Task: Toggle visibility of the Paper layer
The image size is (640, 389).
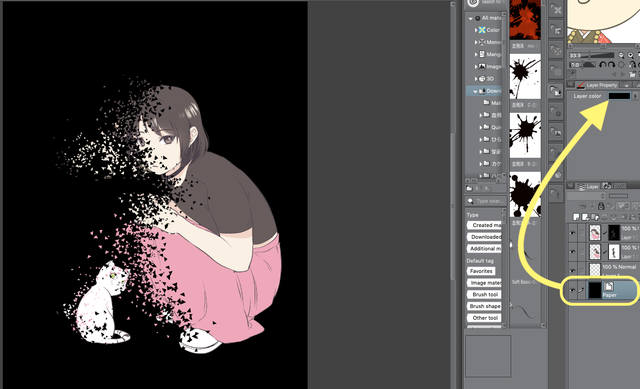Action: [572, 290]
